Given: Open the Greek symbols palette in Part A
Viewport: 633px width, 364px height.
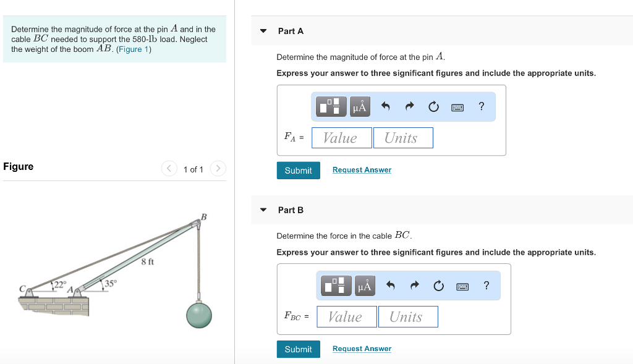Looking at the screenshot, I should [359, 107].
